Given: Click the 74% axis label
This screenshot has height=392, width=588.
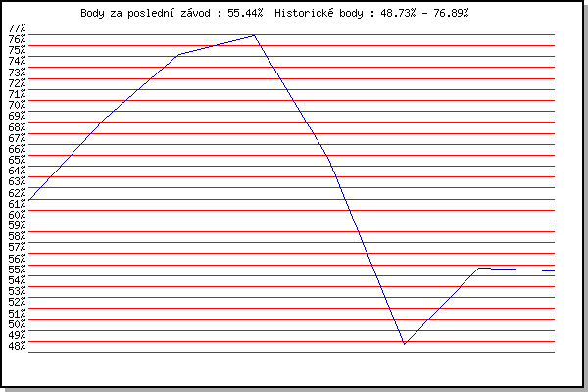Looking at the screenshot, I should tap(17, 61).
